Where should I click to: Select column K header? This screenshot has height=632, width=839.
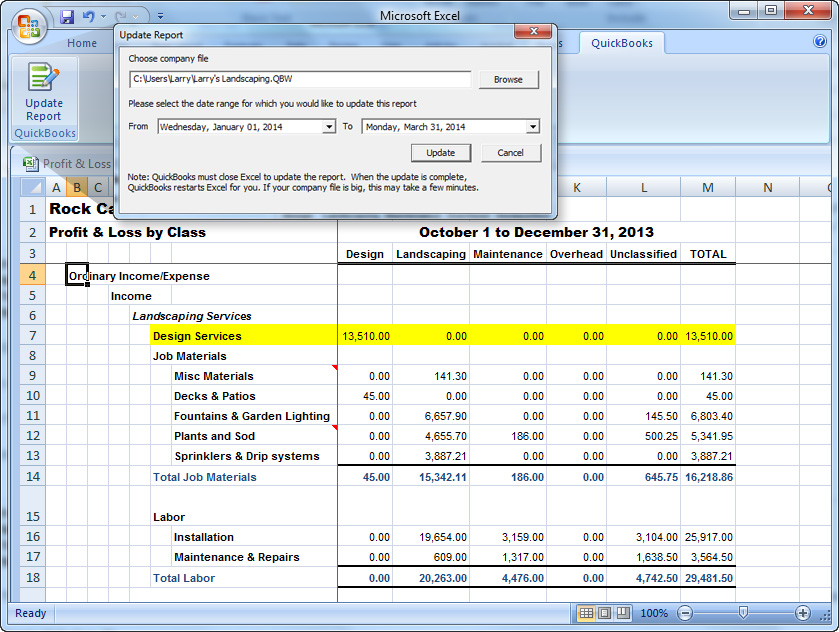(x=577, y=188)
